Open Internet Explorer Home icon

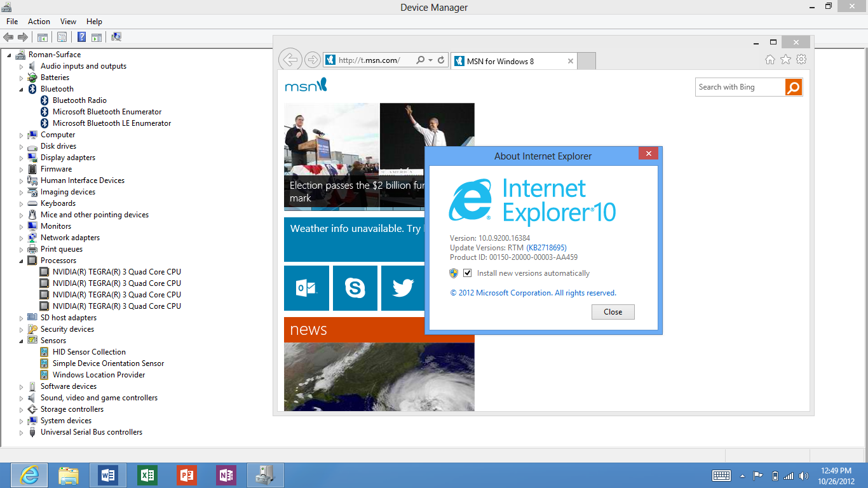770,60
